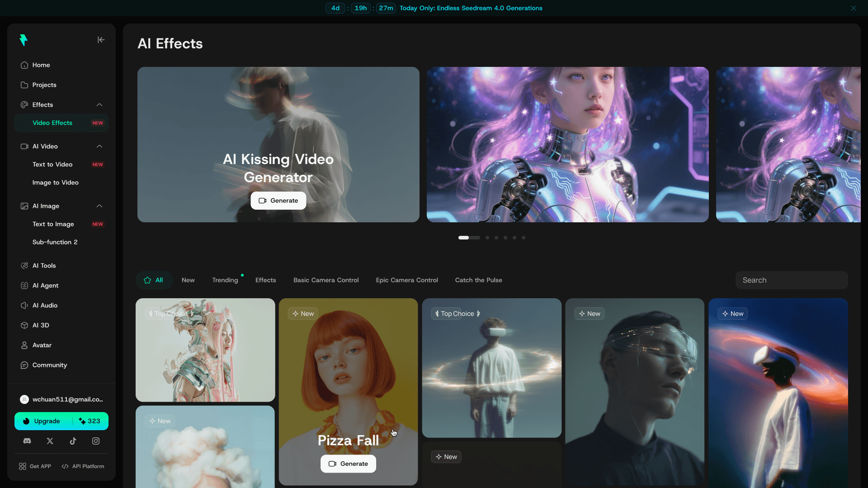Open AI 3D from the sidebar

pyautogui.click(x=41, y=325)
